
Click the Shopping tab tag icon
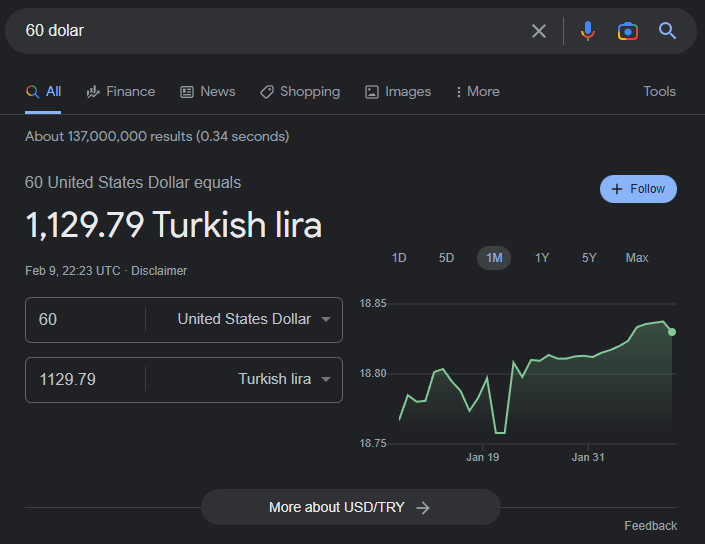click(x=267, y=92)
